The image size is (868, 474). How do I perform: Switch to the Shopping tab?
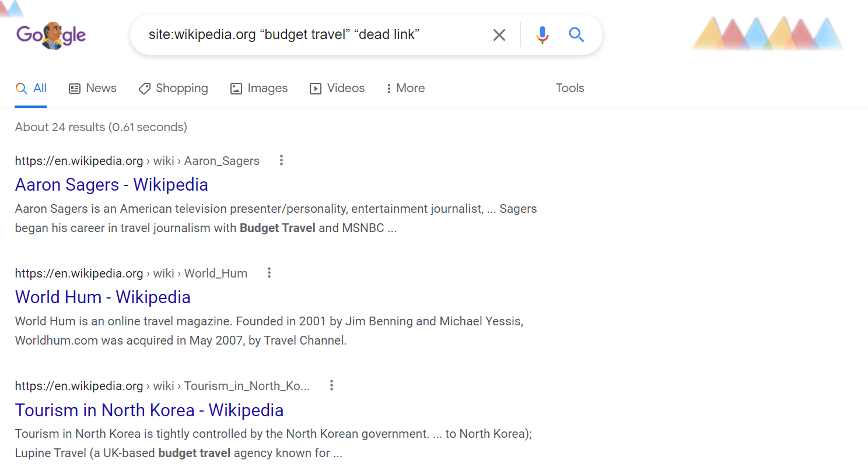click(173, 88)
